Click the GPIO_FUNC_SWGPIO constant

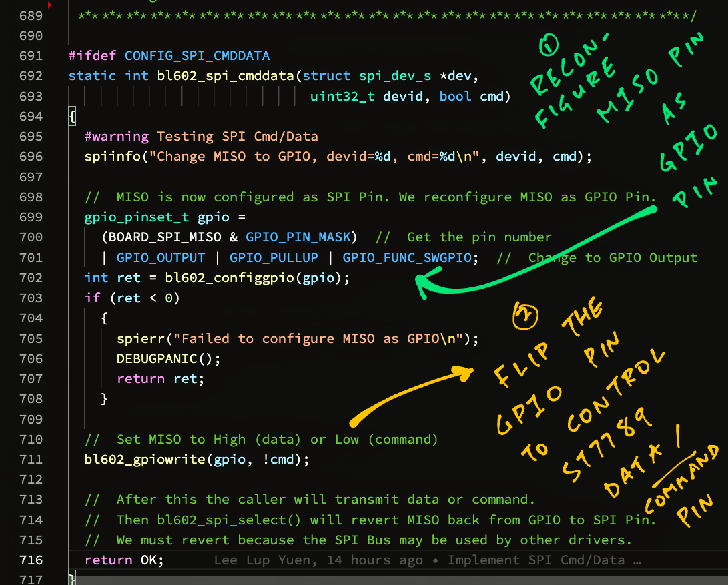(x=407, y=258)
